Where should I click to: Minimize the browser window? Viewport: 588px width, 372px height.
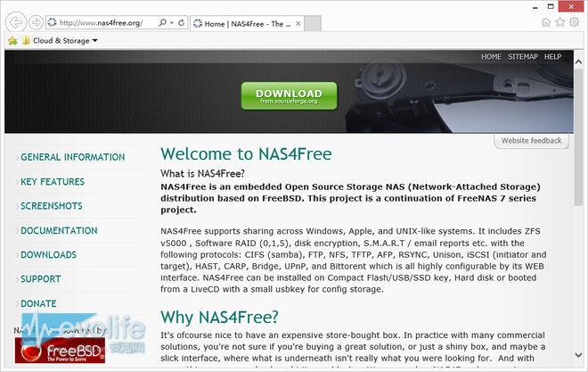coord(535,7)
